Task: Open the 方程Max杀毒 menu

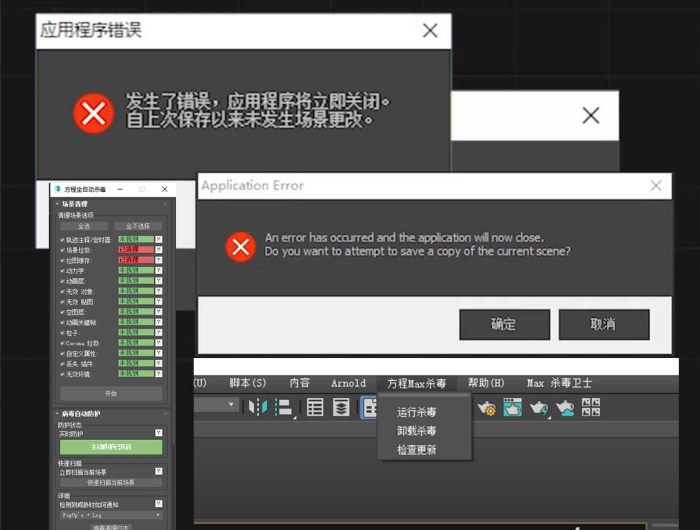Action: coord(417,383)
